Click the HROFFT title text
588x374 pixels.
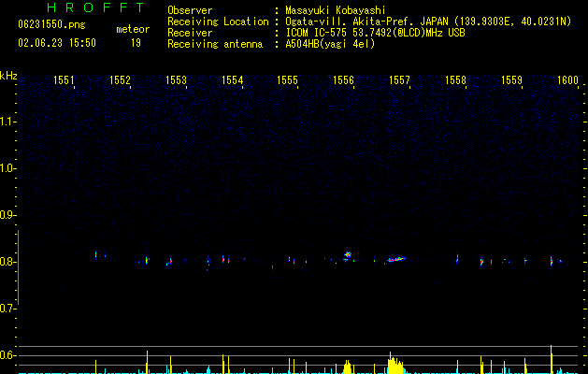coord(96,7)
